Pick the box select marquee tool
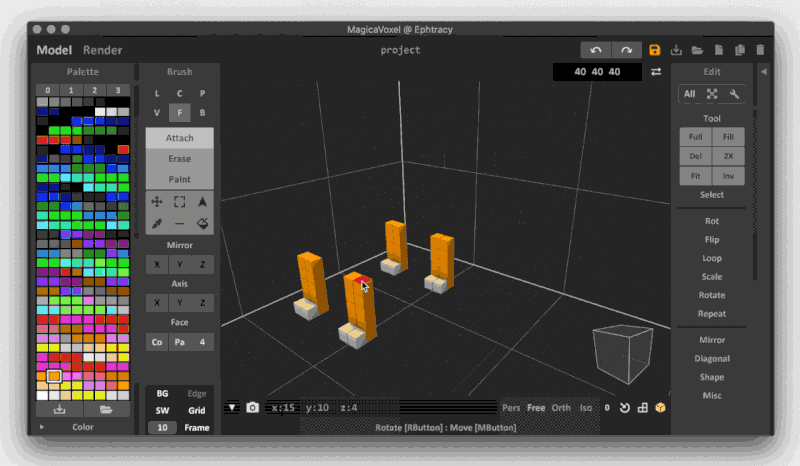The width and height of the screenshot is (800, 466). click(x=180, y=201)
